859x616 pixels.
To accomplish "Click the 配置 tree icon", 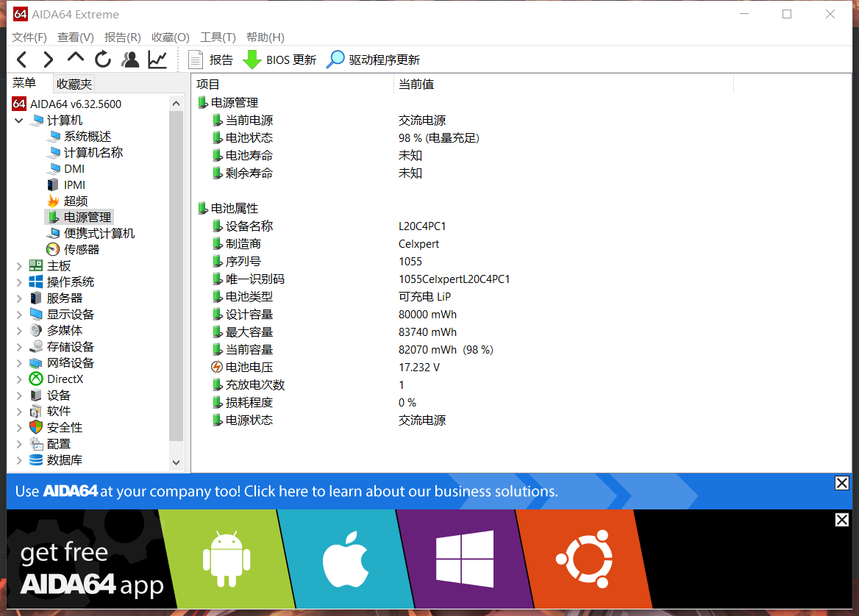I will pos(36,443).
